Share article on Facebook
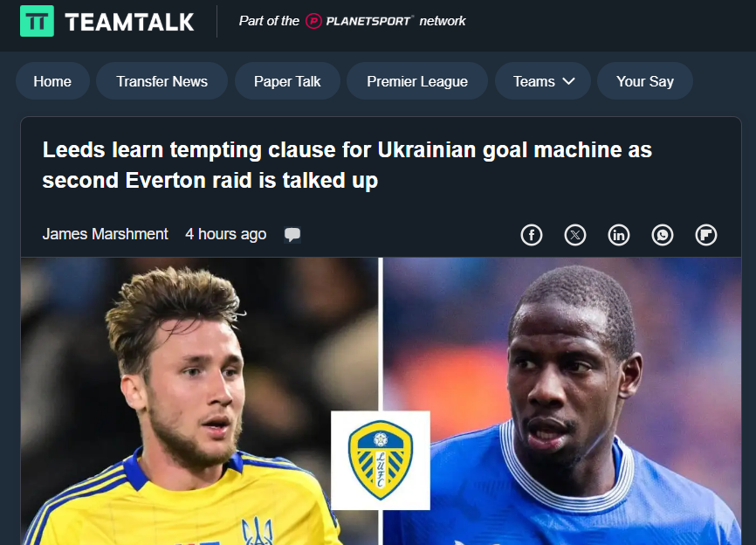 [x=532, y=235]
